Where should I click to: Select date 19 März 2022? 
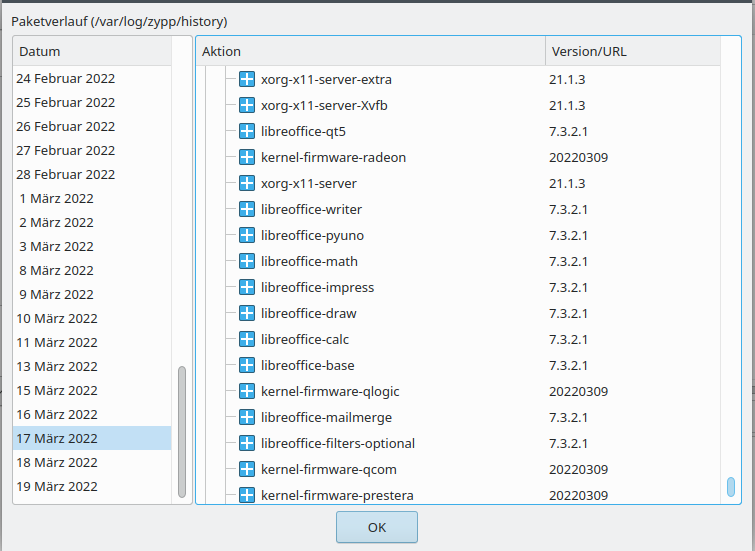tap(92, 486)
